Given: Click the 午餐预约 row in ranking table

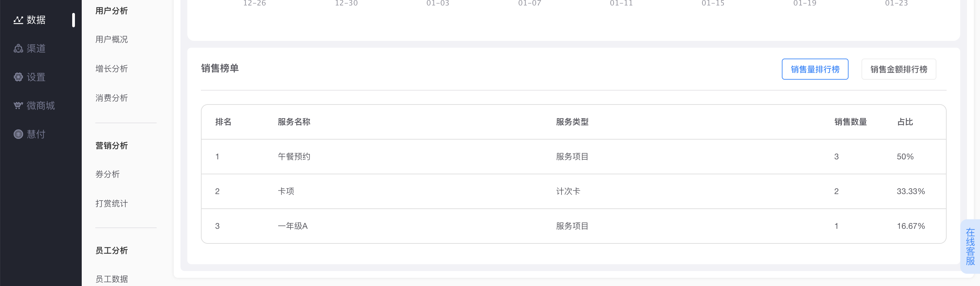Looking at the screenshot, I should click(x=573, y=157).
